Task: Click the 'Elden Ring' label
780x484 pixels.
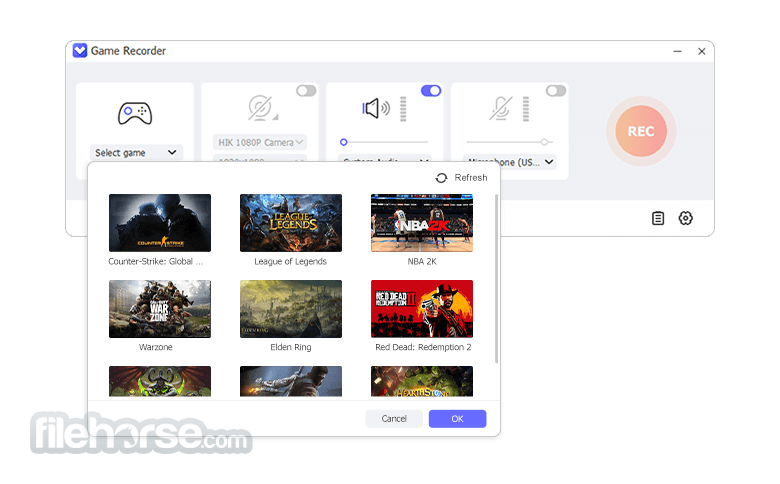Action: (291, 347)
